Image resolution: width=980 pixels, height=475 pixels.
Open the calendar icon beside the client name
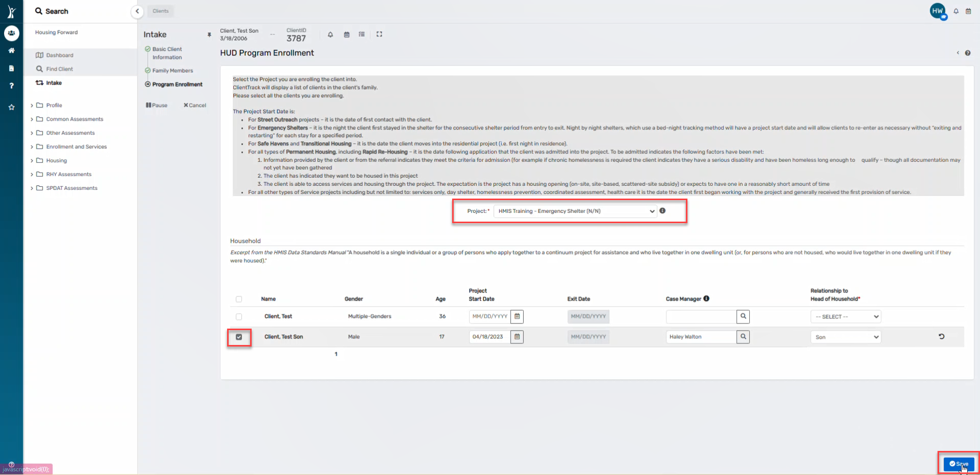pos(346,34)
